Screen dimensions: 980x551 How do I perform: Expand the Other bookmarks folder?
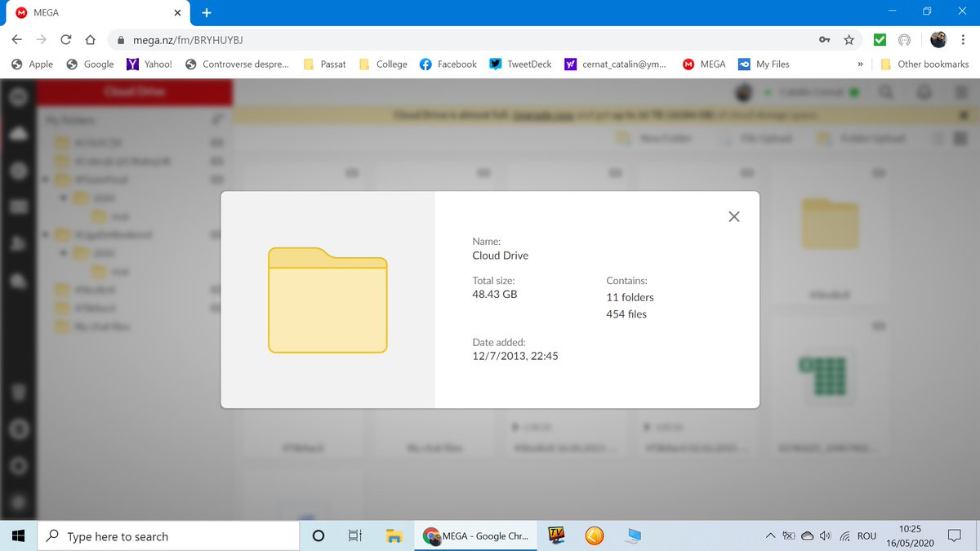point(924,64)
